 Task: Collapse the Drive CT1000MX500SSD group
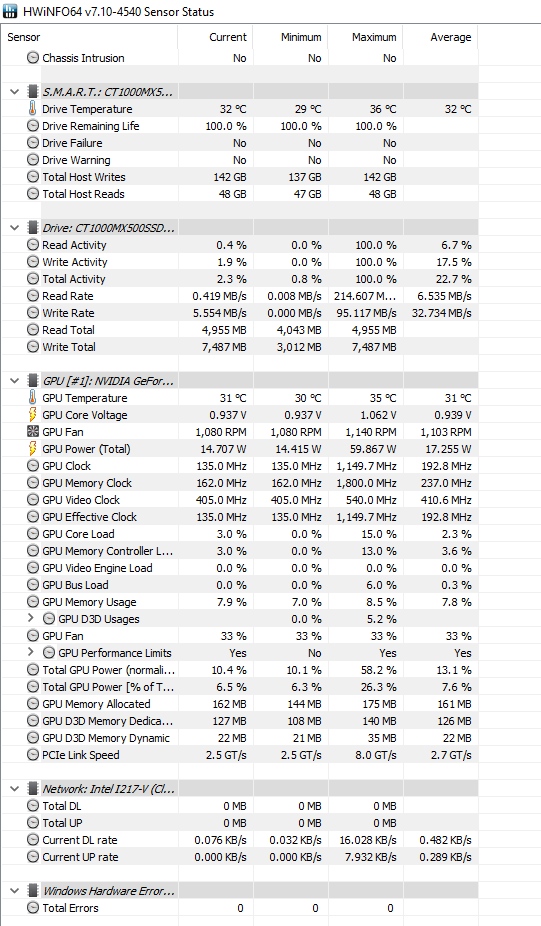tap(15, 227)
